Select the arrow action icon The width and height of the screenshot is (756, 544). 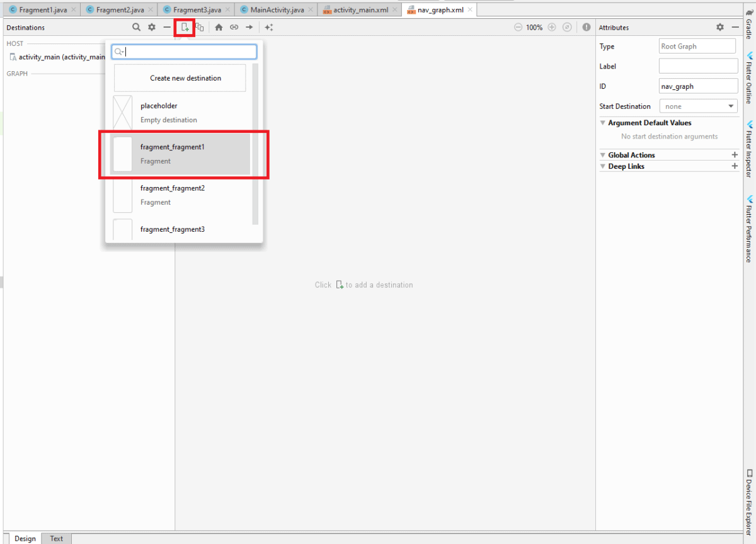tap(249, 27)
